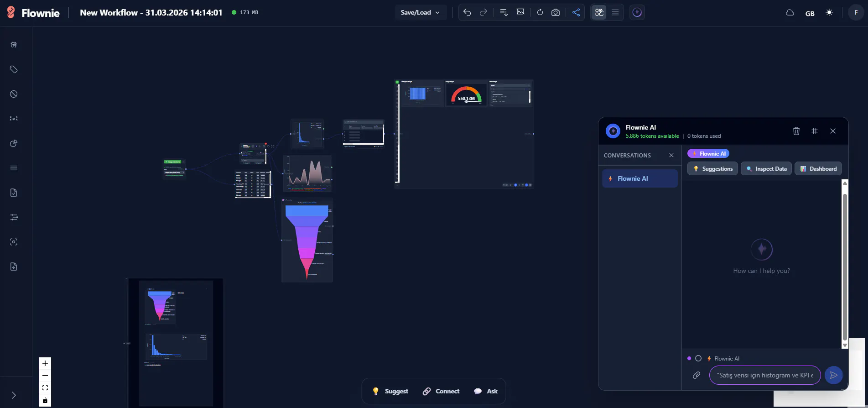Switch to canvas node view mode
Image resolution: width=868 pixels, height=408 pixels.
(x=599, y=12)
